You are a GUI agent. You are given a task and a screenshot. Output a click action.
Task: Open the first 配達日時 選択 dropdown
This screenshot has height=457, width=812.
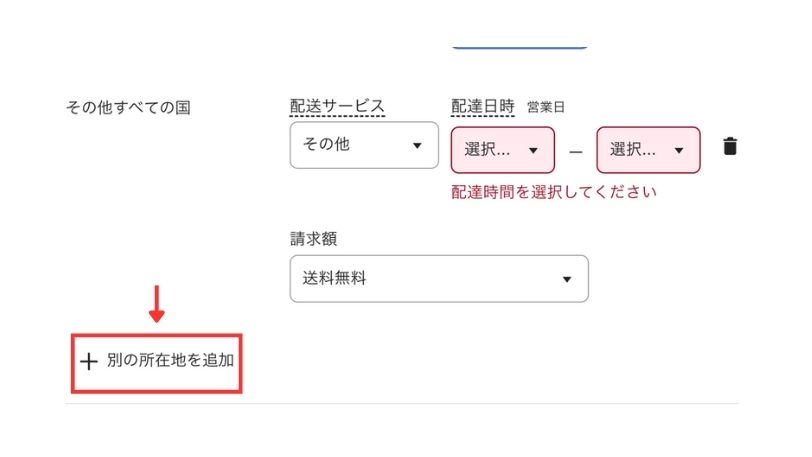tap(502, 150)
